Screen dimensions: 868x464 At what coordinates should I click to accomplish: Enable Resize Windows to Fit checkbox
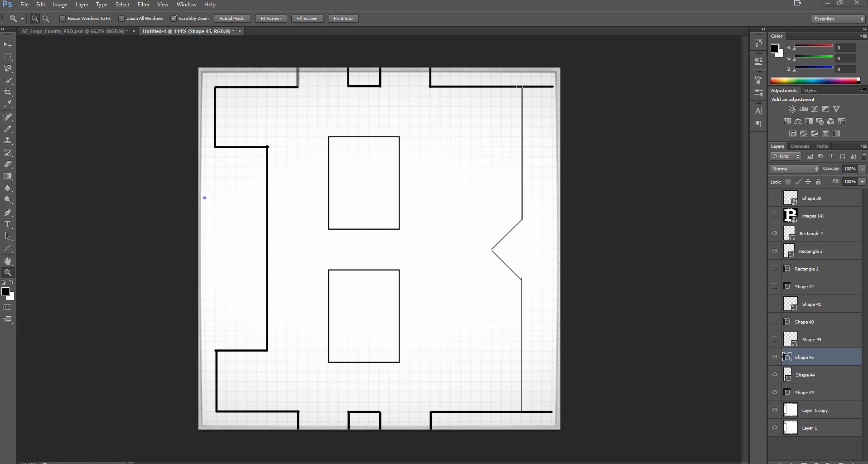tap(63, 19)
